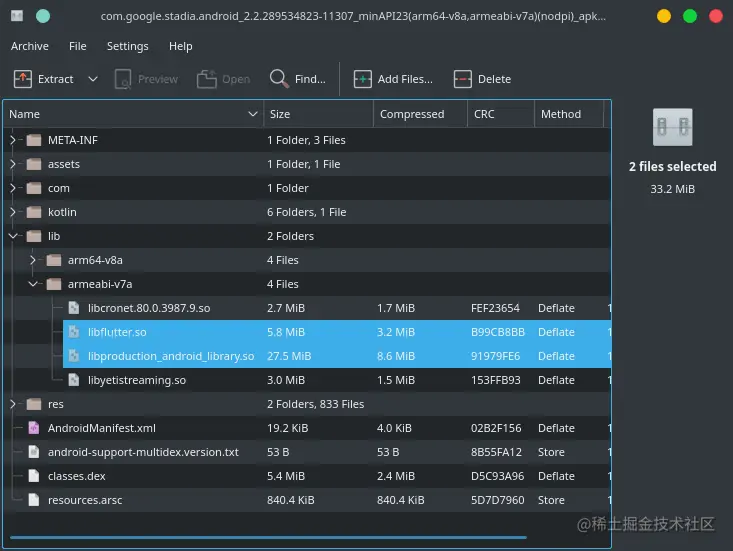Click the classes.dex file icon
The height and width of the screenshot is (551, 733).
pos(34,476)
